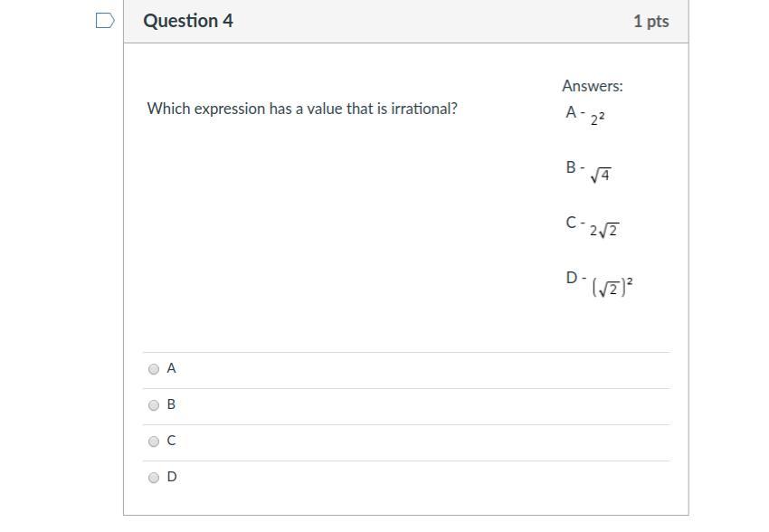Click the 'D -' answer key label
The image size is (769, 532).
click(x=576, y=278)
